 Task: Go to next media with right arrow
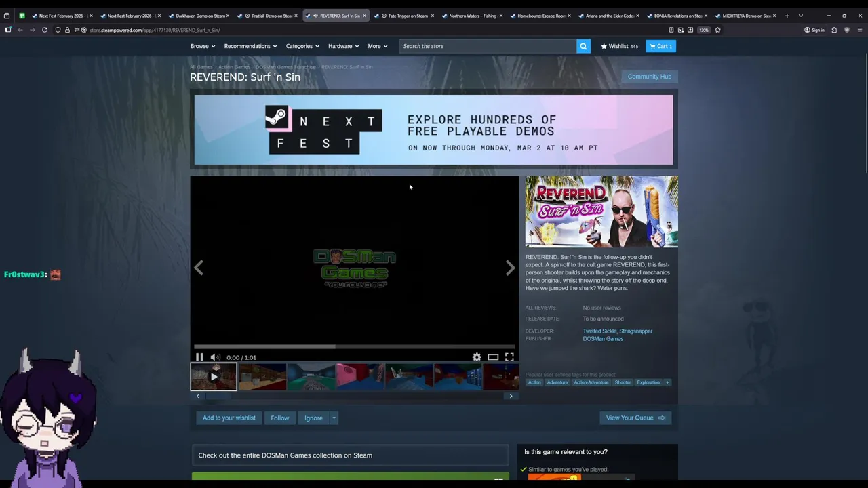point(510,268)
